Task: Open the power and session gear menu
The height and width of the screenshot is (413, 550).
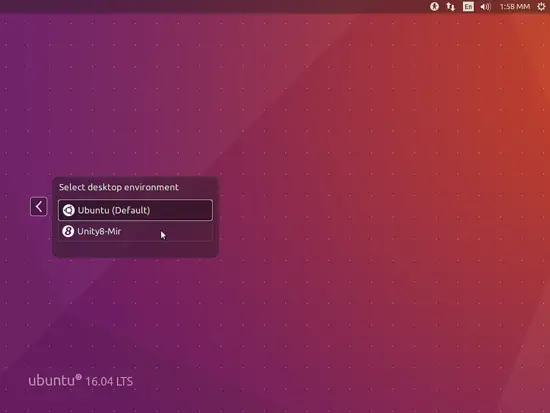Action: [x=542, y=6]
